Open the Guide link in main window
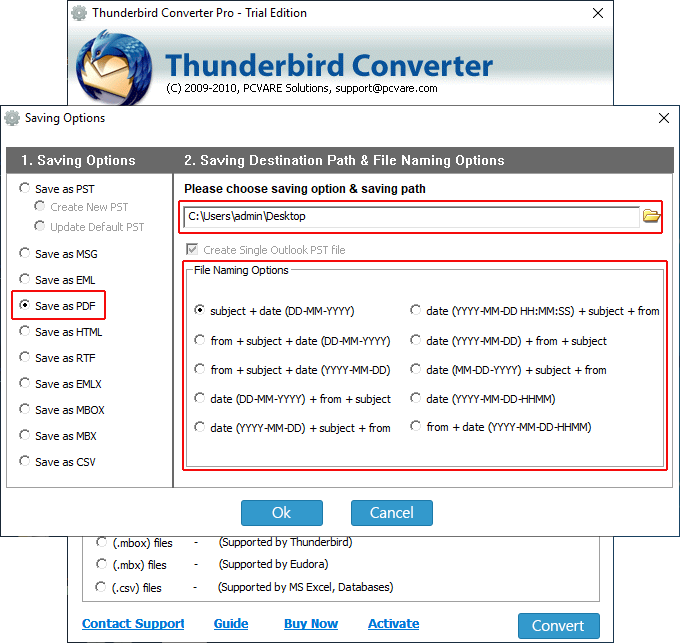 (x=231, y=623)
